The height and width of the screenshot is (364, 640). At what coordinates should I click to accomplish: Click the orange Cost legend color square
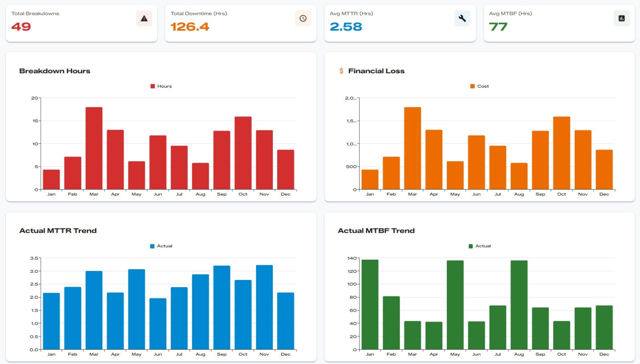pyautogui.click(x=472, y=86)
